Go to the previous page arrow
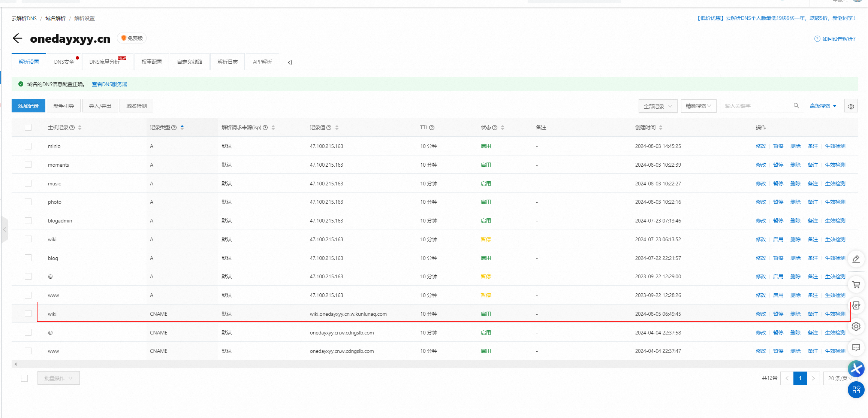 click(787, 378)
